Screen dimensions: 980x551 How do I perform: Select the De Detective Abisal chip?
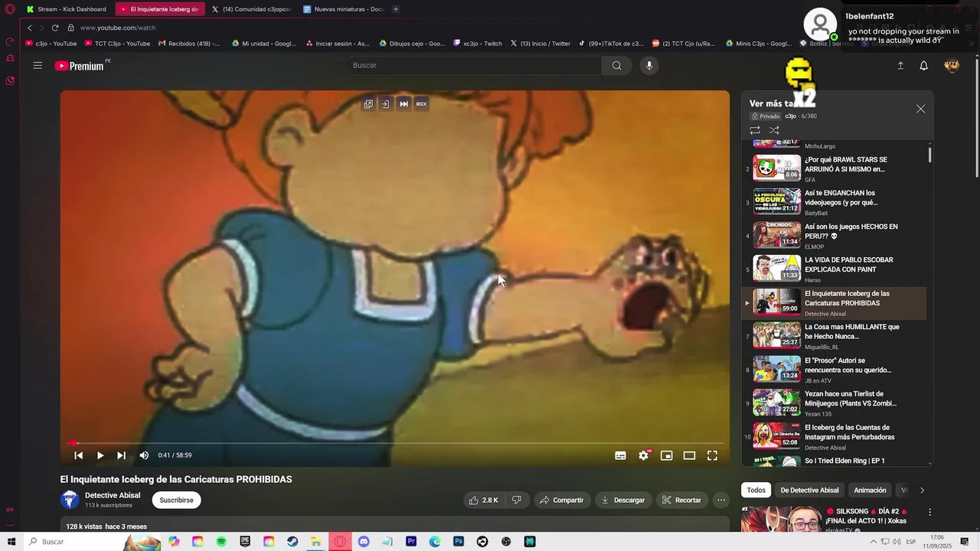[809, 490]
